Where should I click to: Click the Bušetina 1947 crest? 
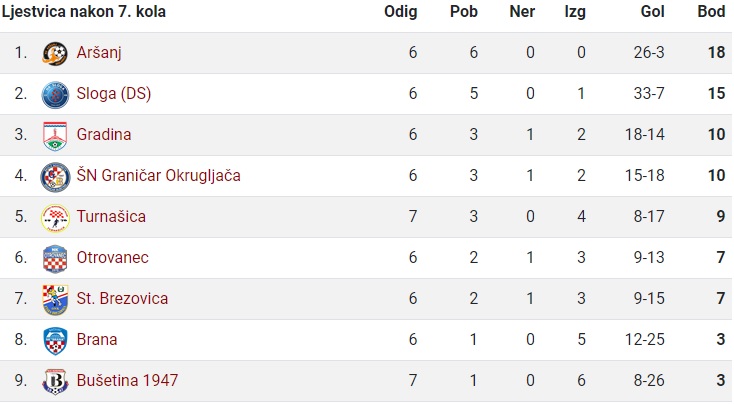[55, 382]
